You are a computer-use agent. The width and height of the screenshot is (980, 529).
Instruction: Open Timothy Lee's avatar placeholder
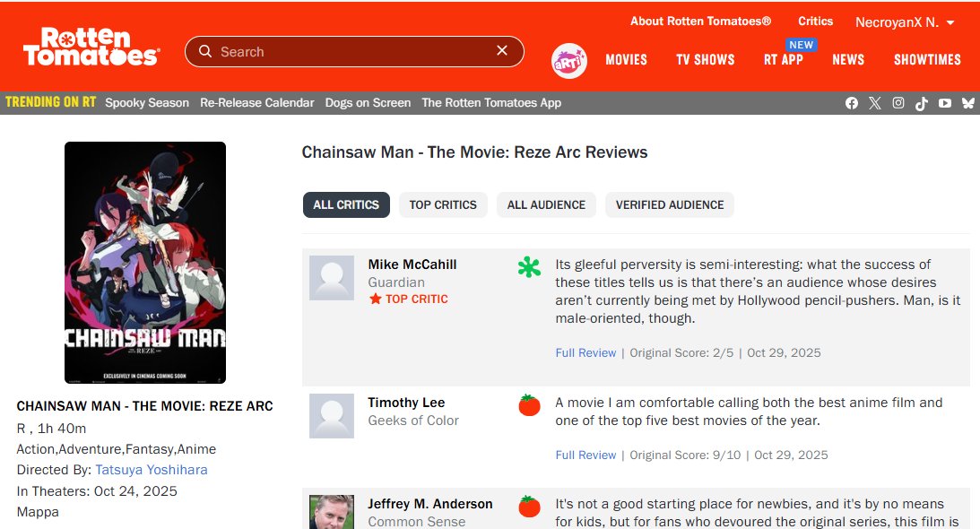pos(332,416)
